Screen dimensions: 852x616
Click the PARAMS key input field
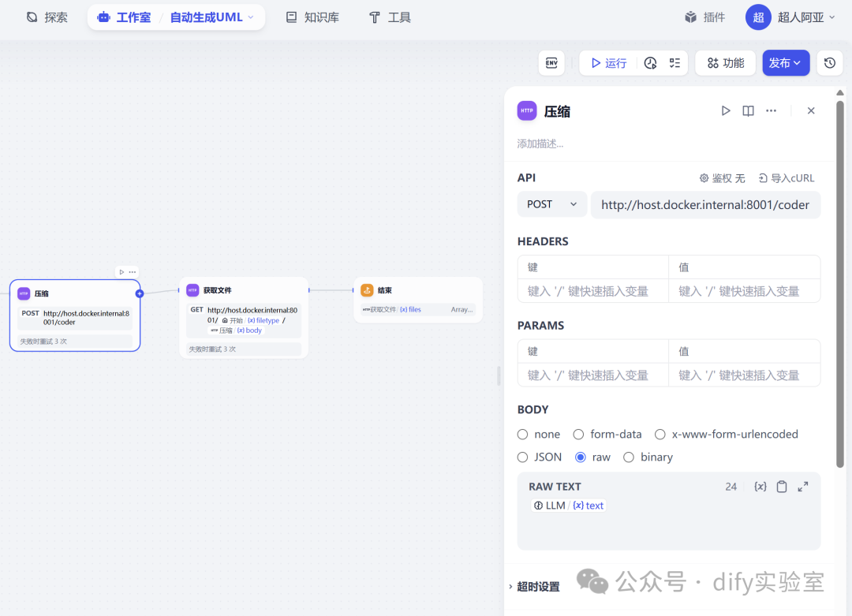pyautogui.click(x=592, y=375)
